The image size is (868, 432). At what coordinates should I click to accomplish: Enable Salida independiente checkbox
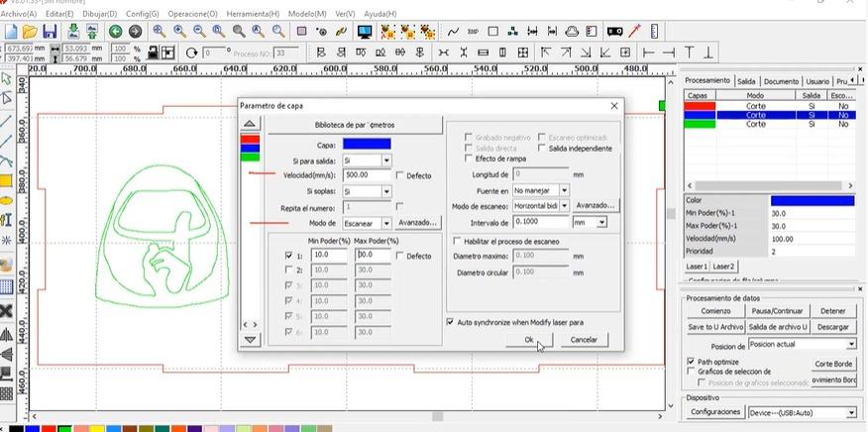[x=543, y=148]
